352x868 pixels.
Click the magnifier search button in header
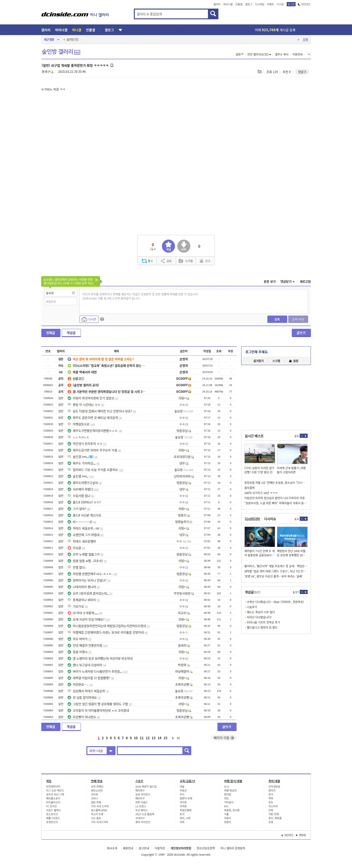coord(213,14)
